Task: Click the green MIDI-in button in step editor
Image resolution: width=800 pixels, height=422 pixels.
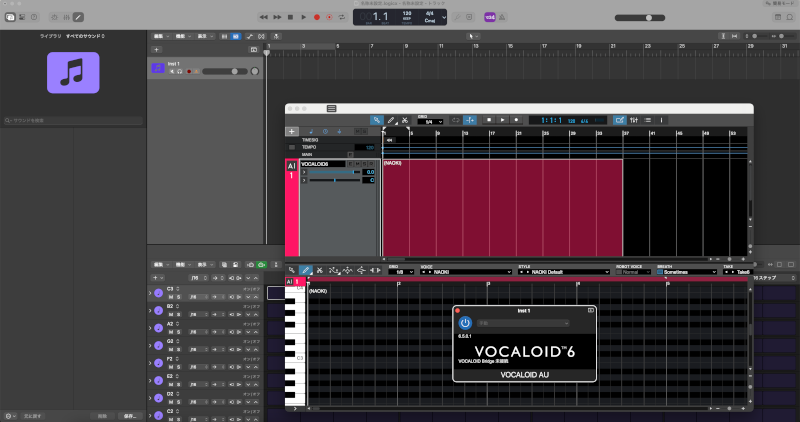Action: (262, 265)
